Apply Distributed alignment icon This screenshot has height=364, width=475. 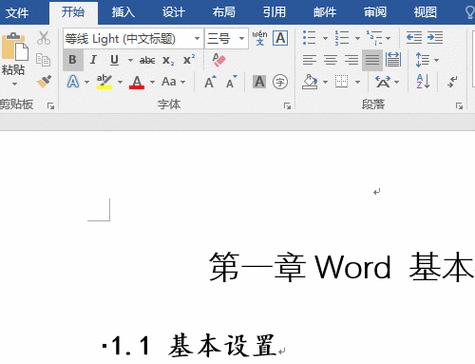[393, 60]
